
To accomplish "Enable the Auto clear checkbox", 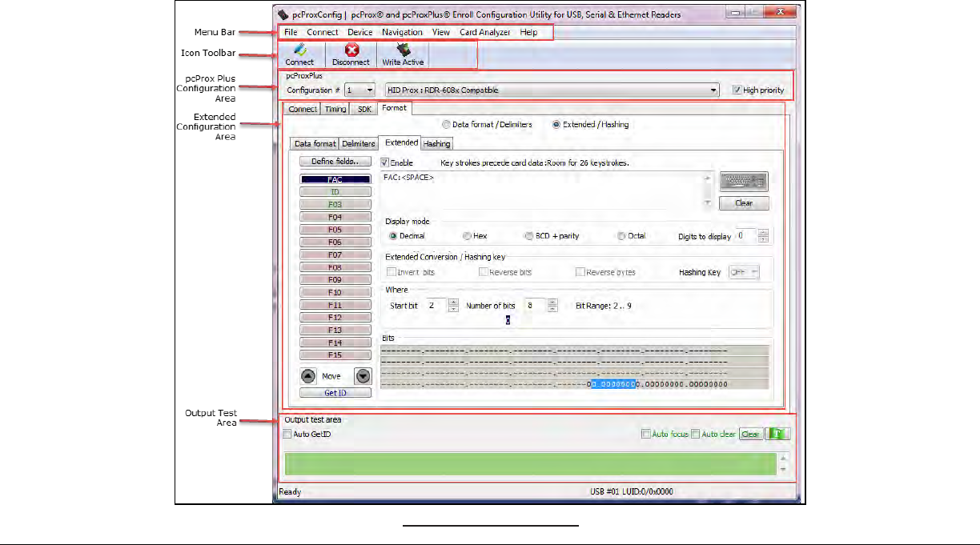I will pyautogui.click(x=696, y=435).
